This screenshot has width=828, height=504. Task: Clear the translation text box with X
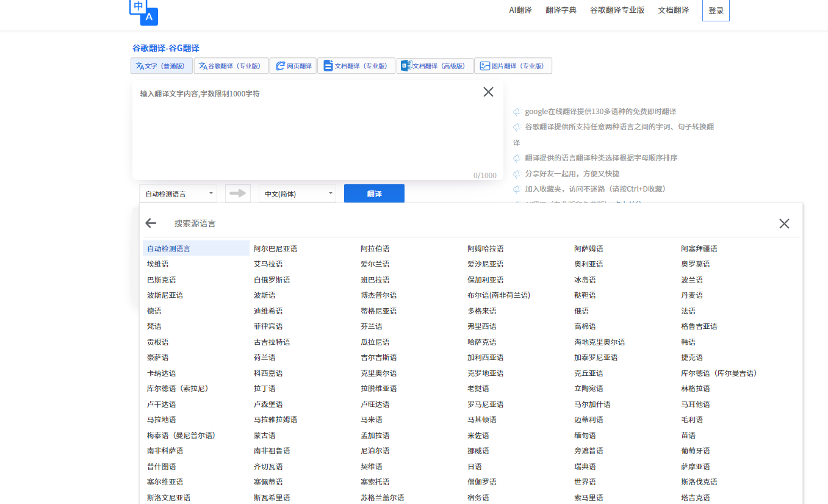[488, 92]
